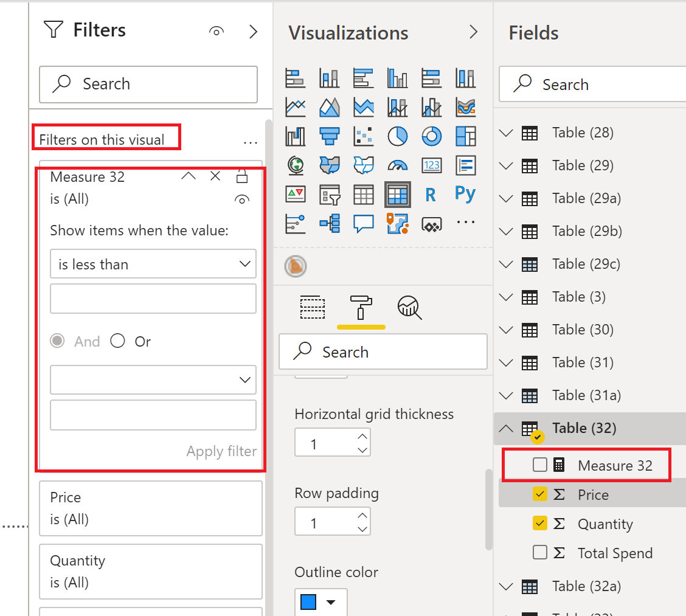Select the Map globe visual
Image resolution: width=686 pixels, height=616 pixels.
(296, 165)
